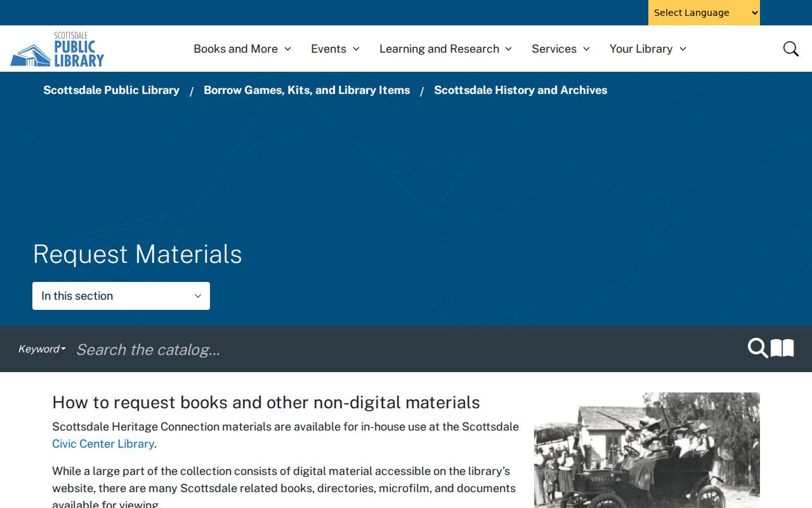The image size is (812, 508).
Task: Click the Scottsdale Public Library logo
Action: coord(57,49)
